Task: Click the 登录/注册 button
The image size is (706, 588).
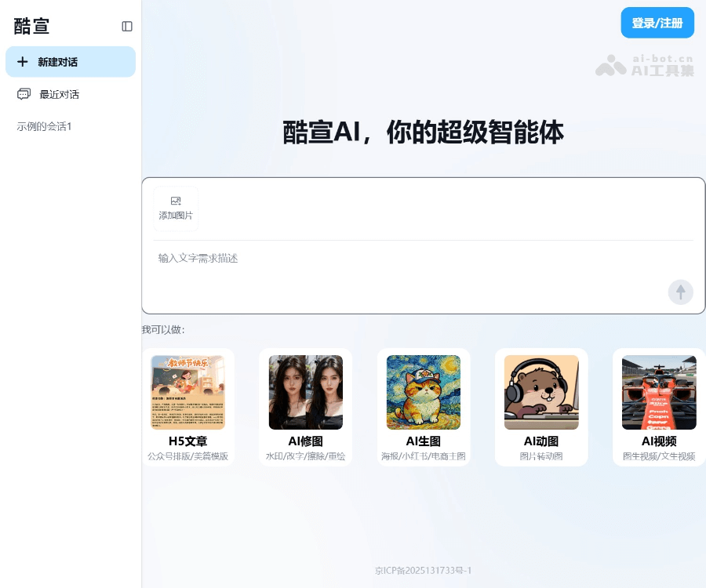Action: (657, 23)
